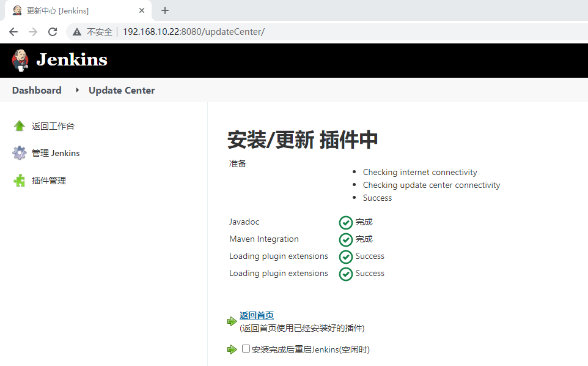588x366 pixels.
Task: Open the Dashboard breadcrumb link
Action: coord(37,91)
